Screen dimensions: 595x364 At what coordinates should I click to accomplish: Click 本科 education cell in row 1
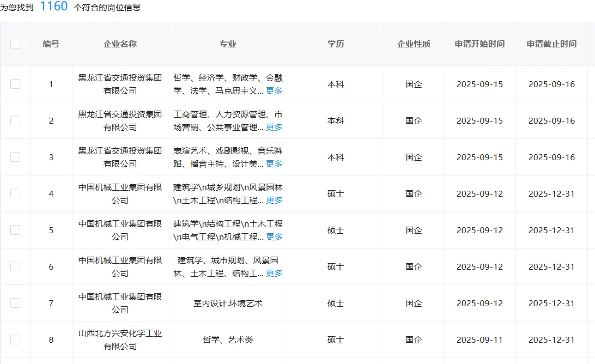pos(336,84)
